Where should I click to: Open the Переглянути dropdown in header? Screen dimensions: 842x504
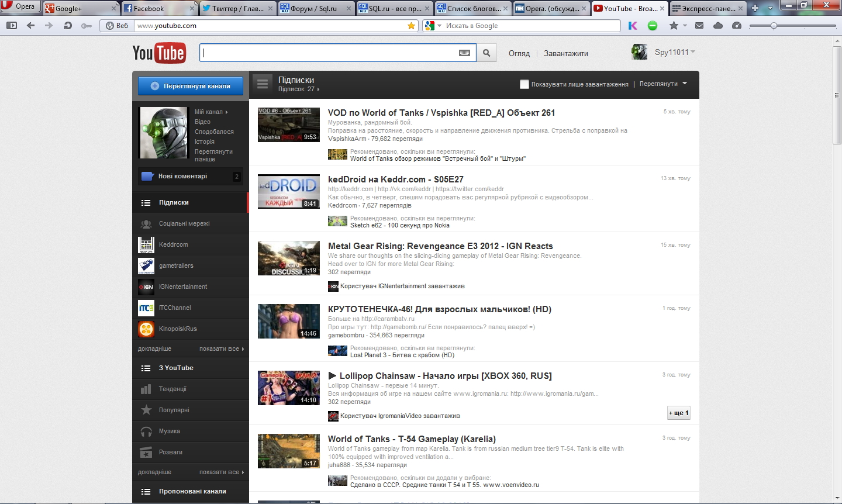coord(663,84)
